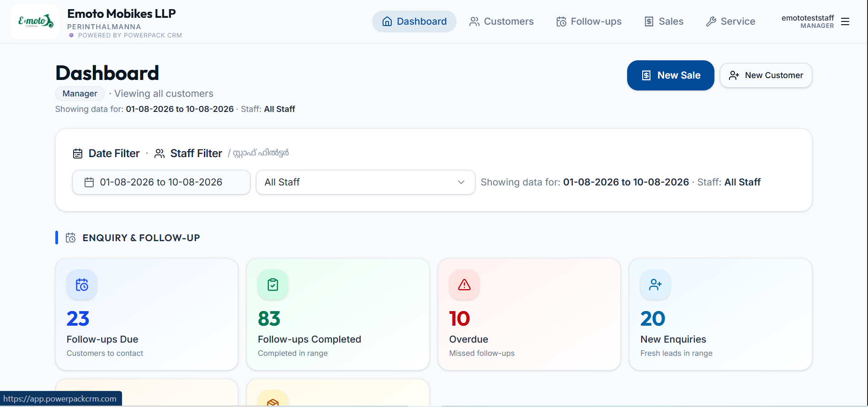This screenshot has width=868, height=407.
Task: Click the Overdue warning triangle icon
Action: [464, 285]
